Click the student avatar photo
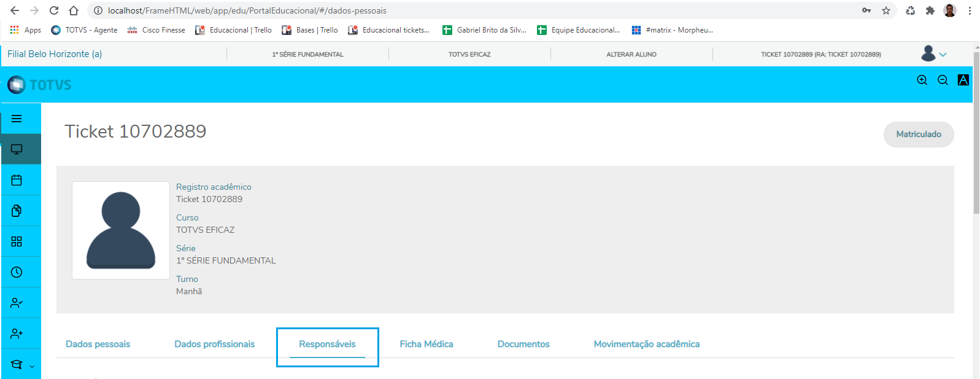The width and height of the screenshot is (980, 379). click(x=121, y=230)
